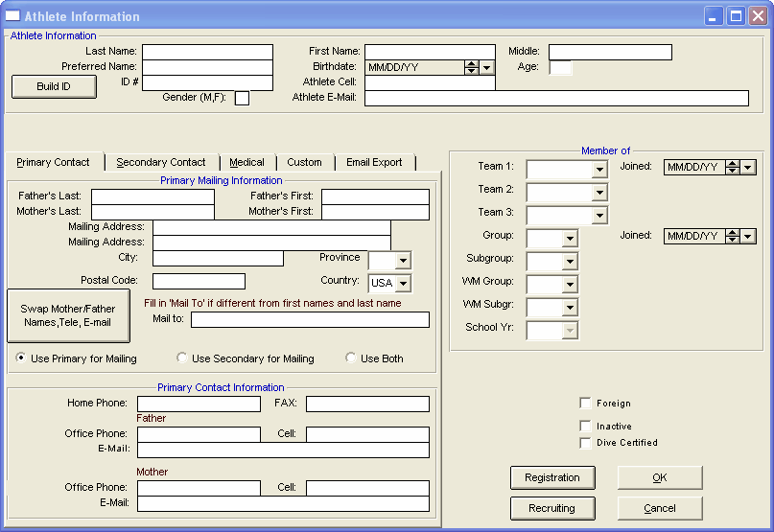Check the Inactive checkbox
This screenshot has height=532, width=774.
tap(585, 427)
